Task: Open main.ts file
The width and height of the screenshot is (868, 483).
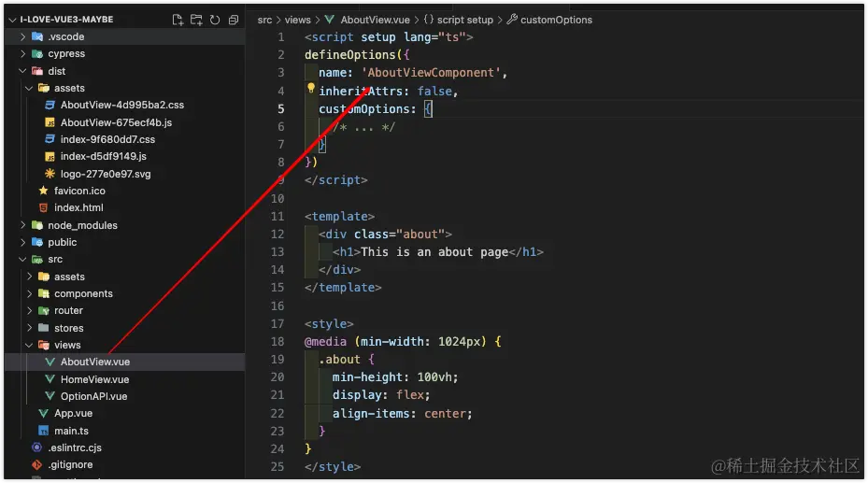Action: point(71,431)
